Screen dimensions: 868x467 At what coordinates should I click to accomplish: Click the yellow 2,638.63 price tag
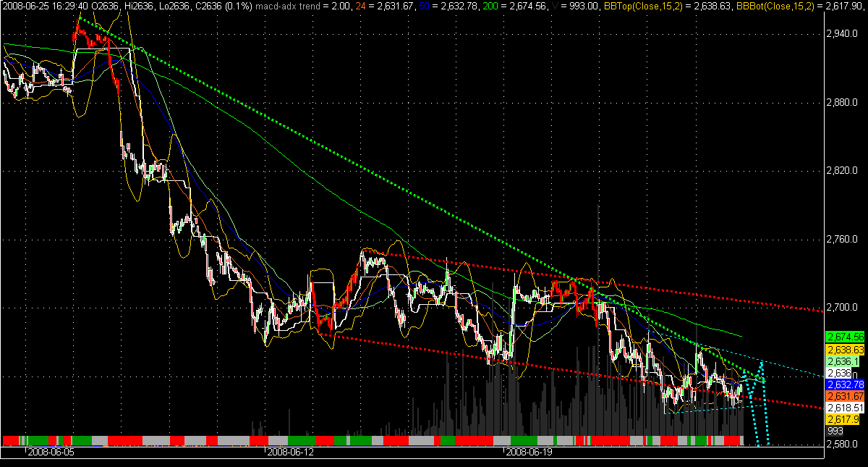[x=845, y=349]
